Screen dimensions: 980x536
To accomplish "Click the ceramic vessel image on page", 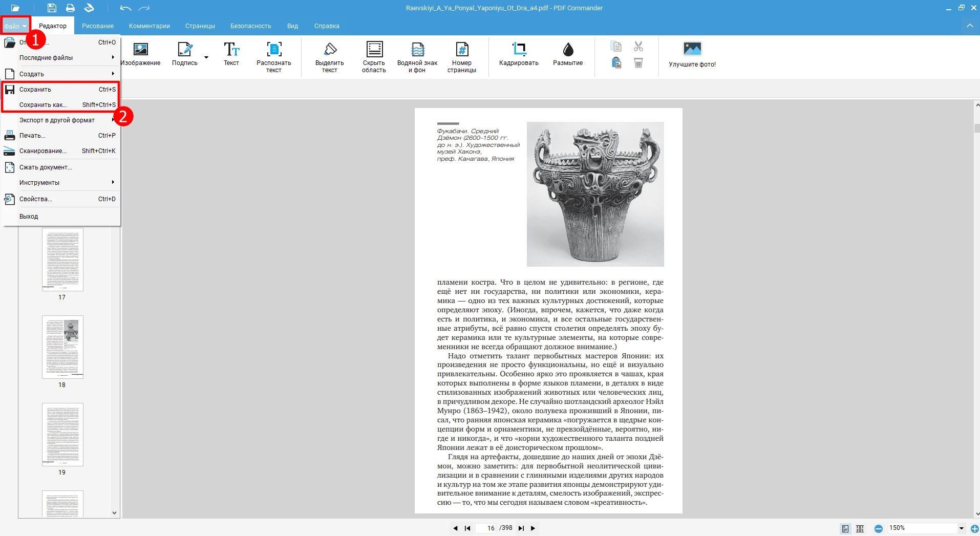I will [x=595, y=194].
